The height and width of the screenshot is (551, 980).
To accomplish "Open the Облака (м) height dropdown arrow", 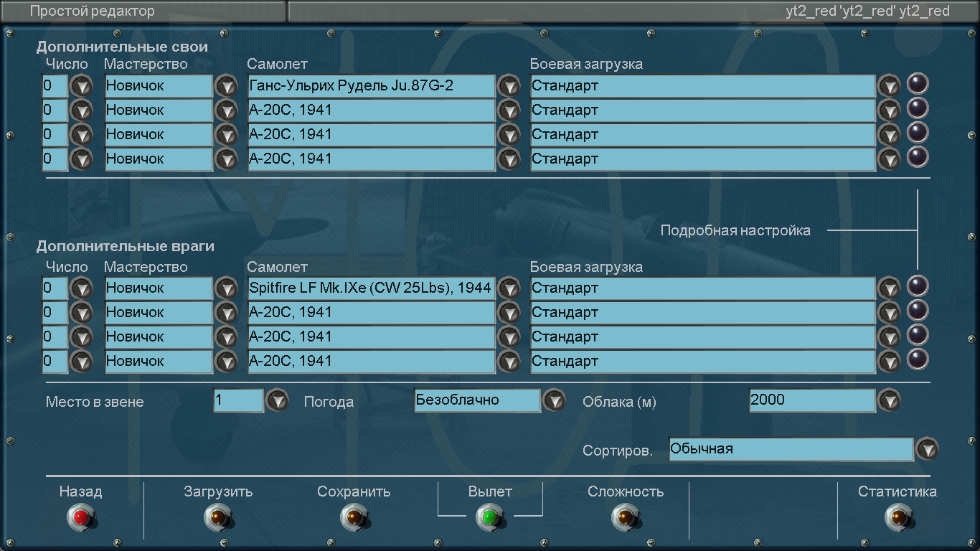I will [889, 400].
